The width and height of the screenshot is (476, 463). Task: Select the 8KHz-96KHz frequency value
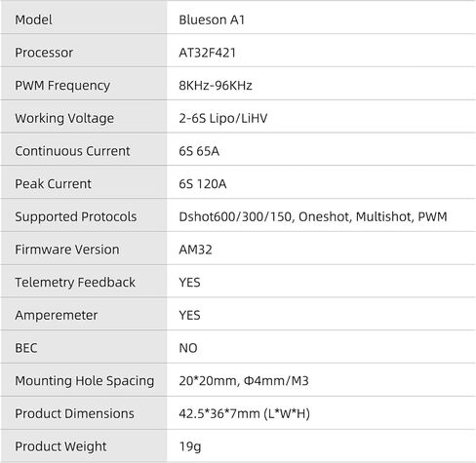coord(216,86)
